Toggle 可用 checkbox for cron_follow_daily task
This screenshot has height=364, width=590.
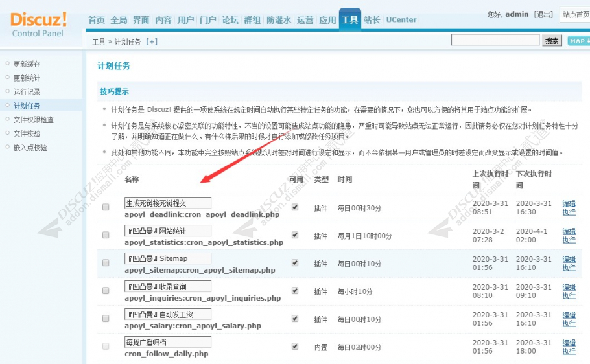point(295,347)
